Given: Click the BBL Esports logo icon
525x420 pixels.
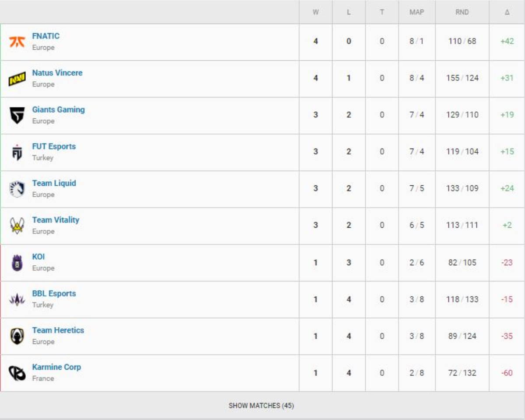Looking at the screenshot, I should coord(17,299).
